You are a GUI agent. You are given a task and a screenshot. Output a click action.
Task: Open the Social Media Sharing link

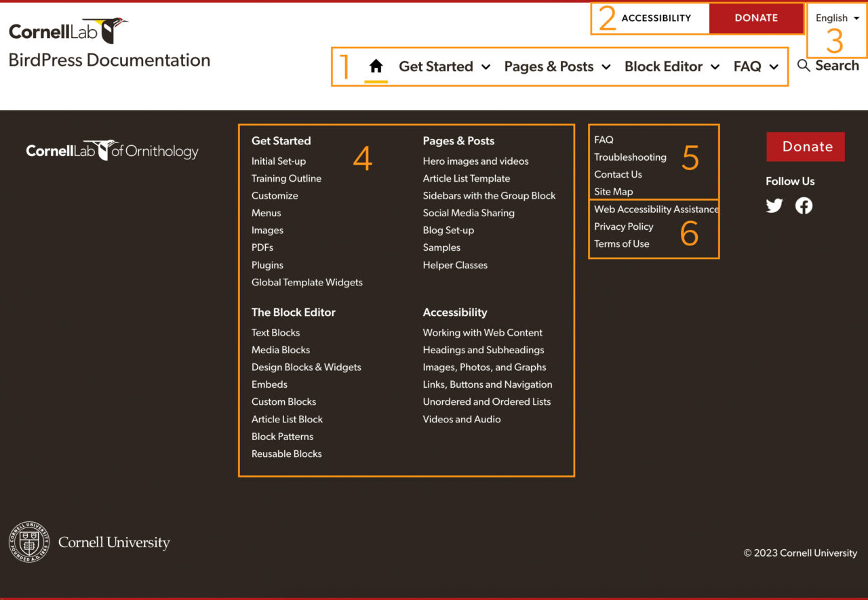[469, 213]
